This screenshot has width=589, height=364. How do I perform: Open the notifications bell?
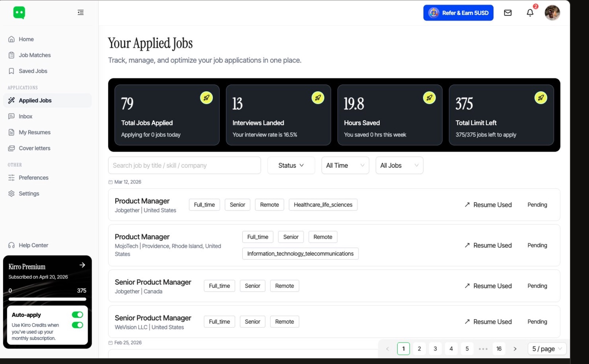pos(530,13)
